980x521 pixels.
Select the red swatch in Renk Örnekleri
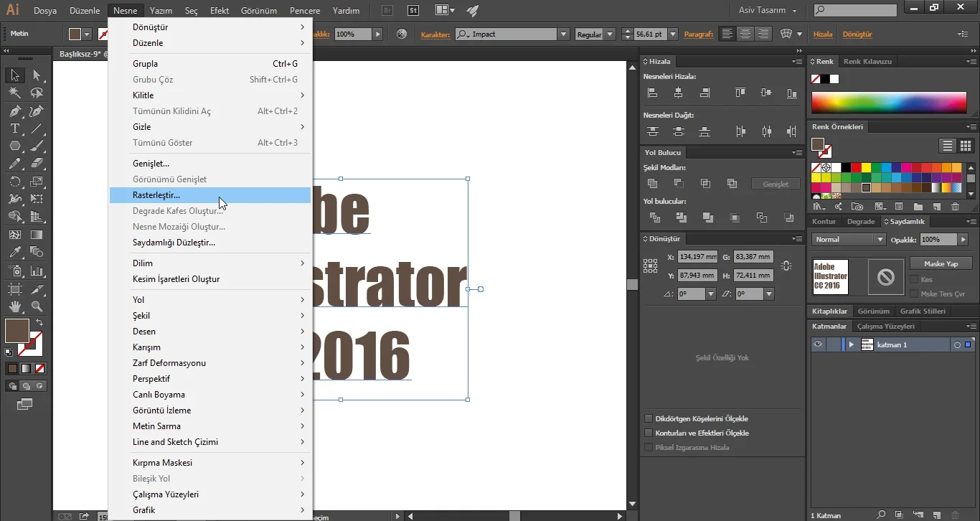(x=856, y=168)
